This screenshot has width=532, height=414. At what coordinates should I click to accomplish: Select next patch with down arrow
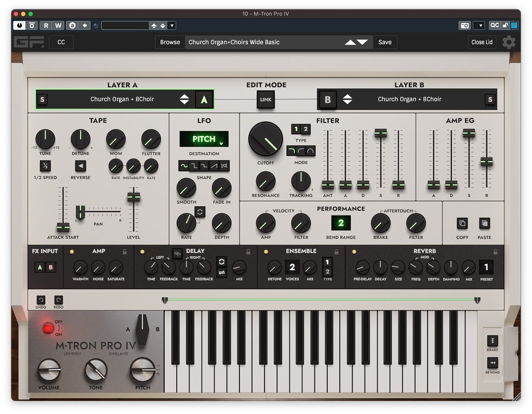click(362, 42)
